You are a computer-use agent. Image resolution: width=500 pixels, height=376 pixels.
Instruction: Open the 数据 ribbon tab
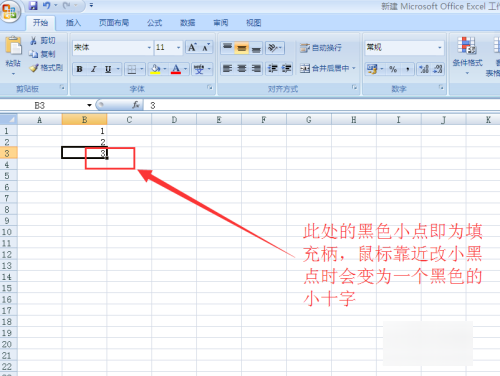[x=188, y=23]
